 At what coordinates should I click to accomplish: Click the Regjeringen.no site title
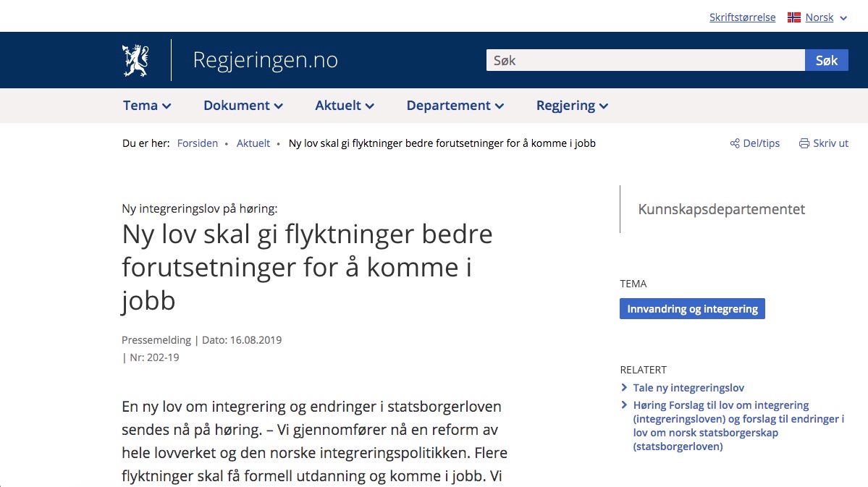[265, 60]
